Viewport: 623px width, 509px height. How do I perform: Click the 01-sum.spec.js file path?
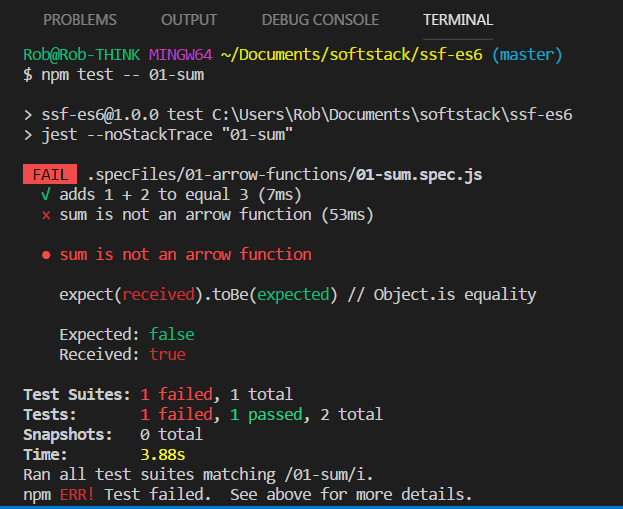284,174
